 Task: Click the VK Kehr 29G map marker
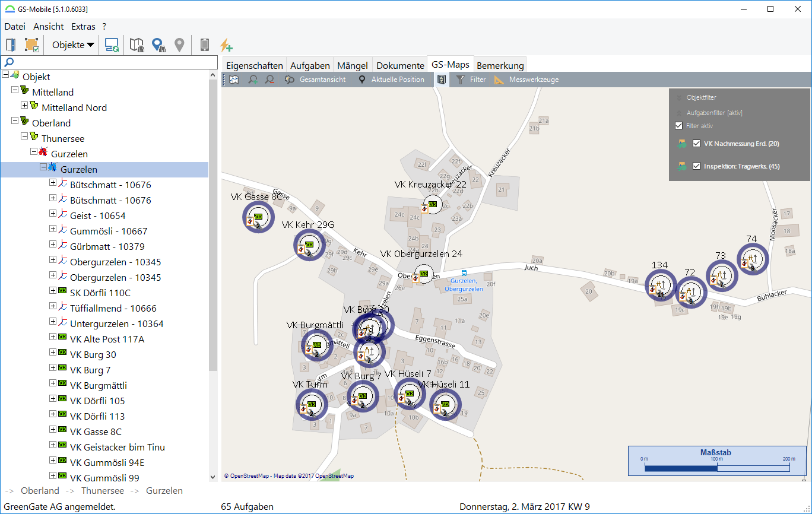[310, 245]
